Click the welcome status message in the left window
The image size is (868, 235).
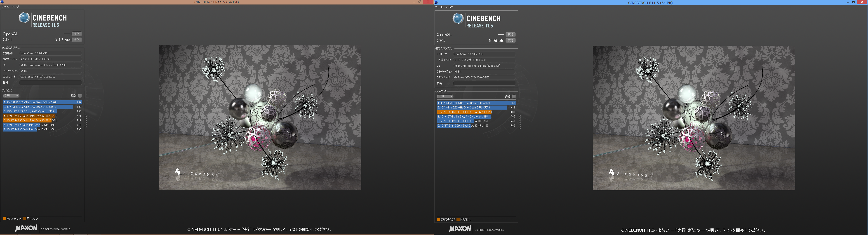pyautogui.click(x=260, y=230)
